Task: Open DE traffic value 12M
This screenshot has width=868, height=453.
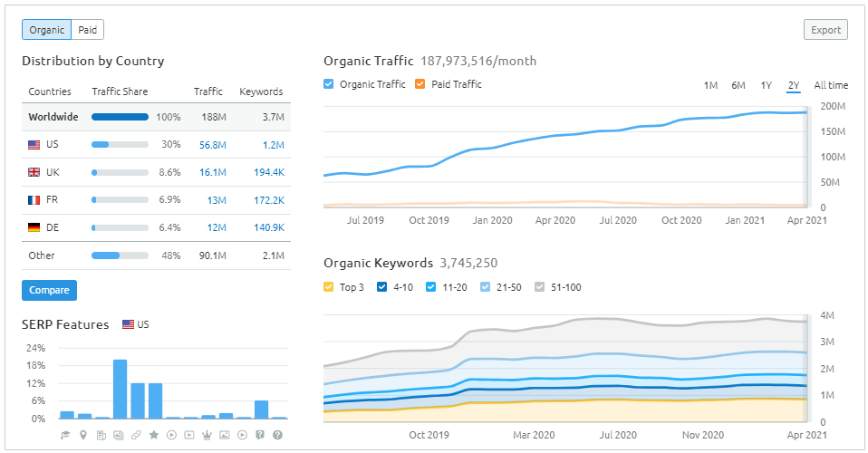Action: (217, 227)
